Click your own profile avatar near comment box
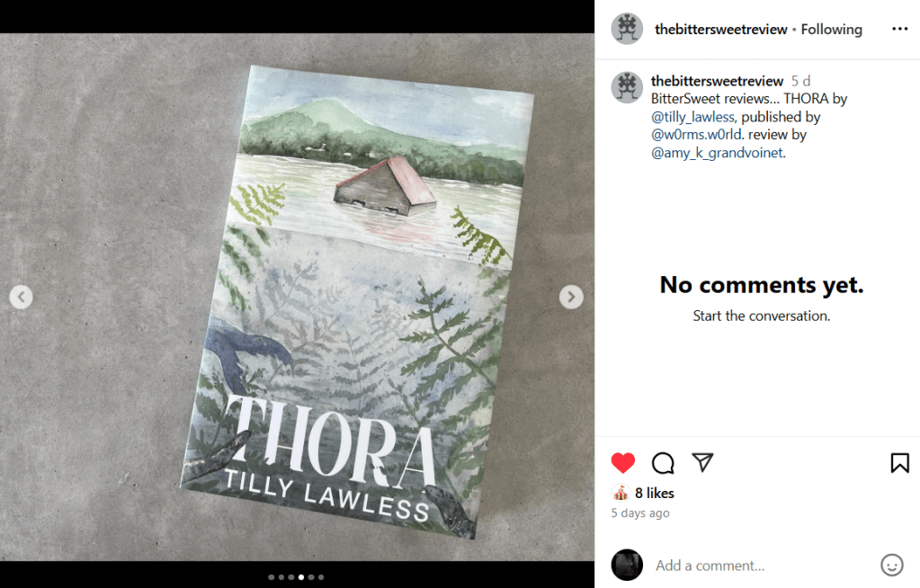The width and height of the screenshot is (920, 588). click(627, 566)
